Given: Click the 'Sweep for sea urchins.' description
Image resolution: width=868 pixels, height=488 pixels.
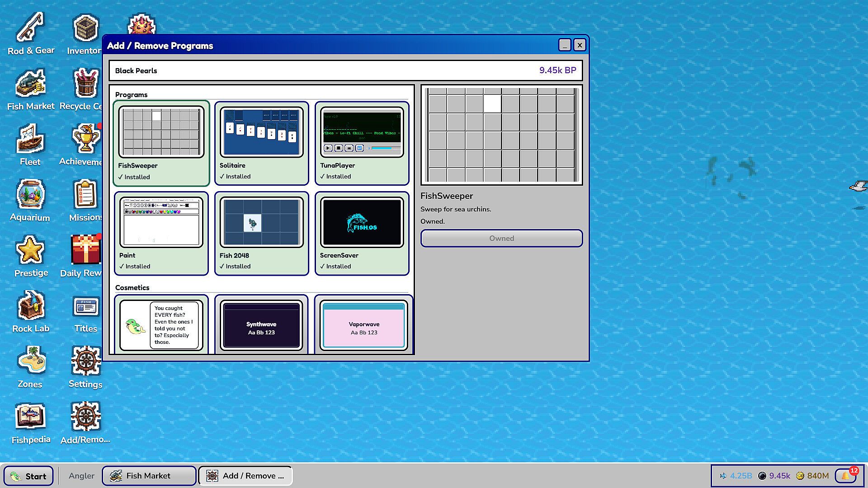Looking at the screenshot, I should (456, 209).
